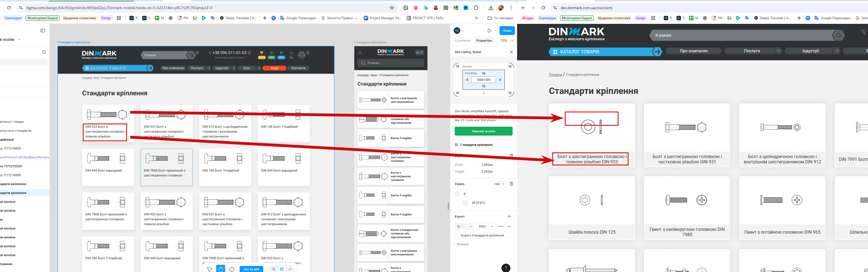
Task: Collapse Figma left sidebar panel icon
Action: [x=43, y=31]
